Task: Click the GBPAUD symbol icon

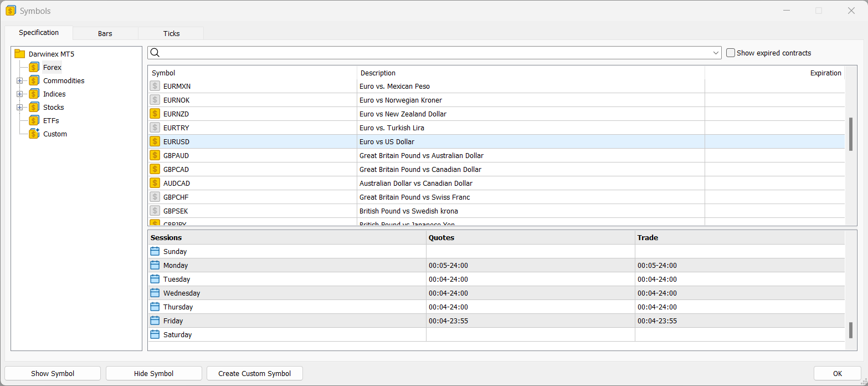Action: click(155, 155)
